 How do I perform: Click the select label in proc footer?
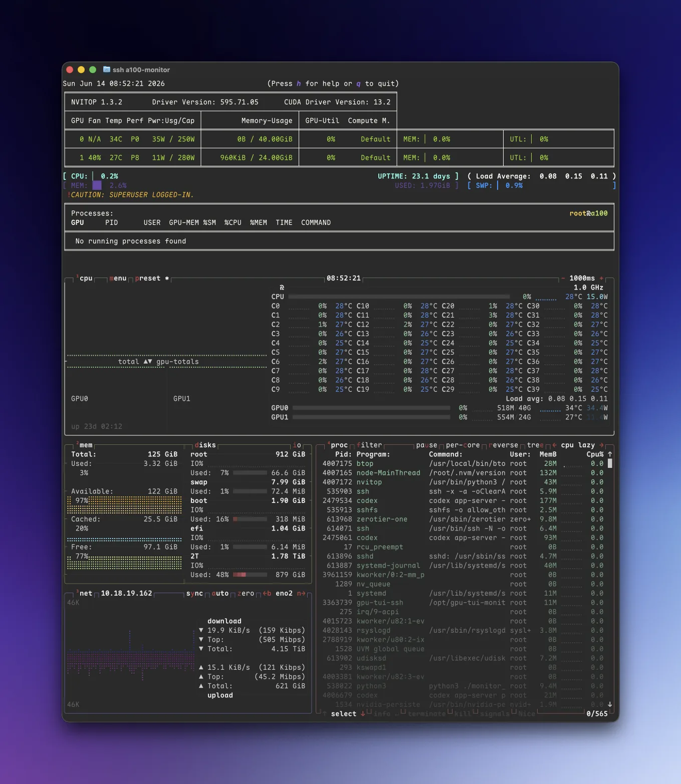point(344,713)
